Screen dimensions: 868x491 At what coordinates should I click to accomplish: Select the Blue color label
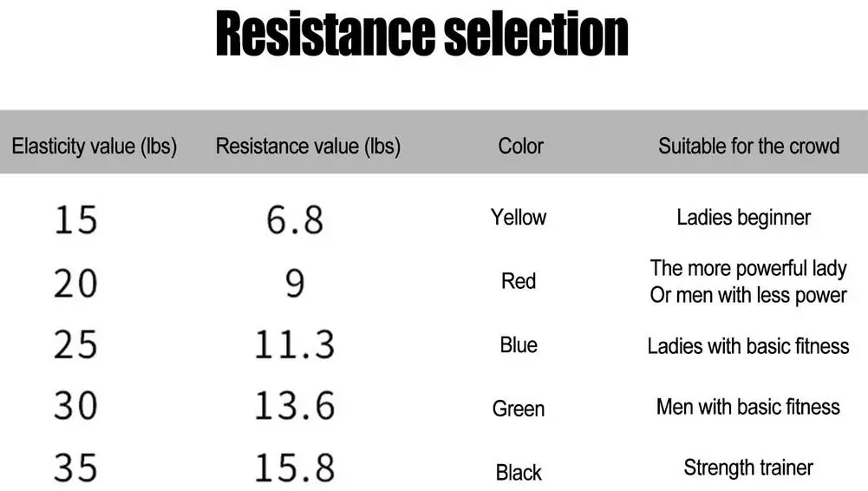pyautogui.click(x=519, y=345)
